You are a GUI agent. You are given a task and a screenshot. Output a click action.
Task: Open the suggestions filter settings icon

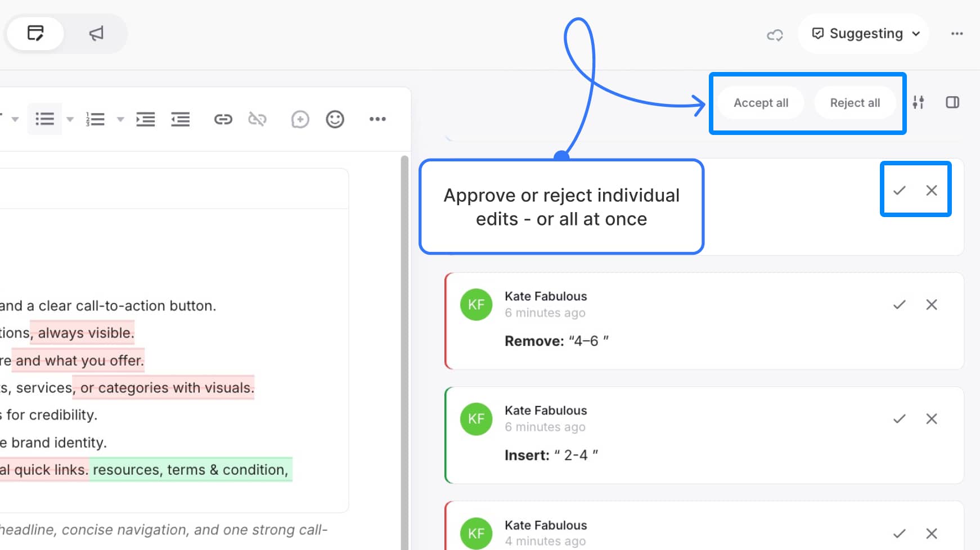[x=919, y=102]
